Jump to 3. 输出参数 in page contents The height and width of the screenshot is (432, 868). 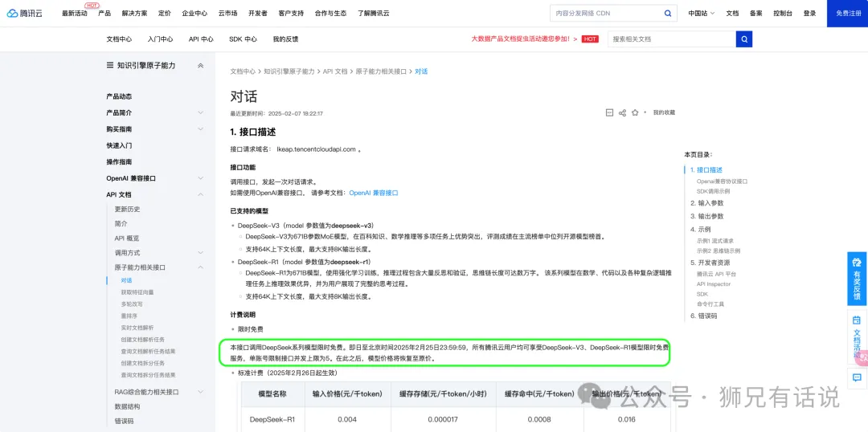707,216
